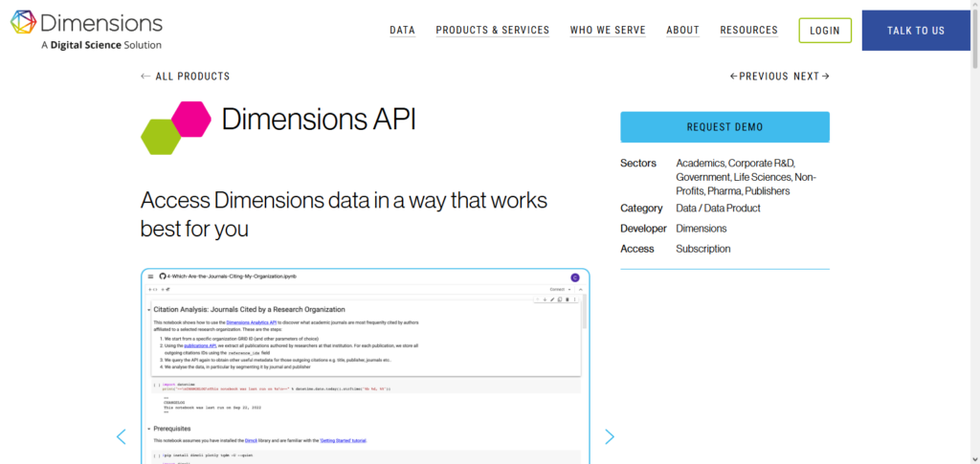This screenshot has height=464, width=980.
Task: Click the notebook screenshot thumbnail
Action: [x=365, y=366]
